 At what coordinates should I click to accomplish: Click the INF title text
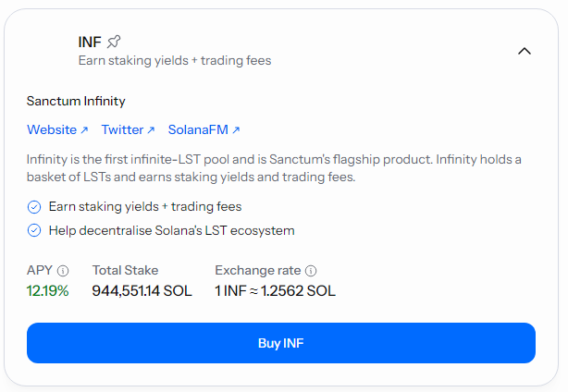(90, 42)
